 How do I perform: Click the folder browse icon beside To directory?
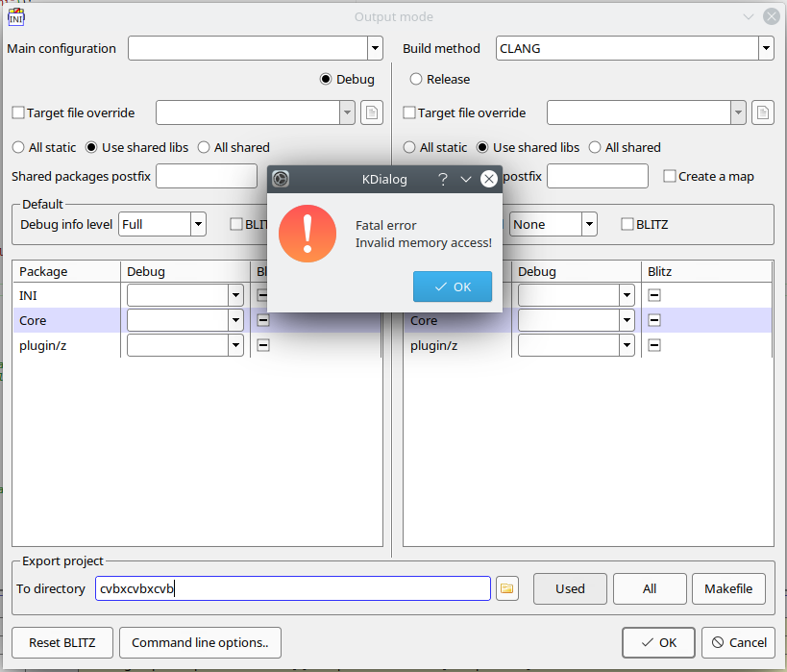point(506,588)
